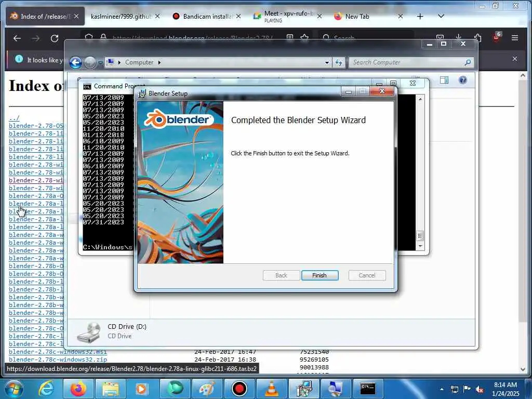Image resolution: width=532 pixels, height=399 pixels.
Task: Open the taskbar clock showing 8:14 AM
Action: point(506,389)
